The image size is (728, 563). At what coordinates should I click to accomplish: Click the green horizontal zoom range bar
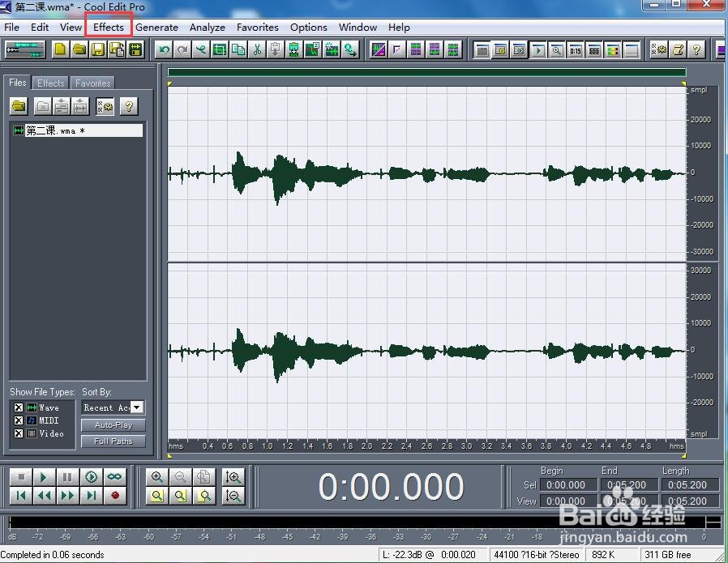[426, 72]
